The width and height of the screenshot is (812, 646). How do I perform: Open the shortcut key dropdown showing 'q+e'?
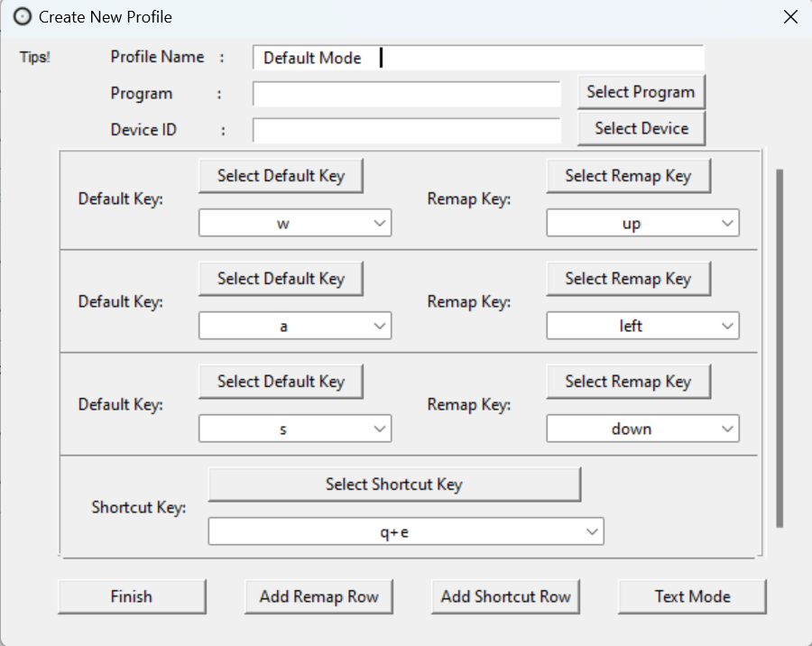coord(405,532)
